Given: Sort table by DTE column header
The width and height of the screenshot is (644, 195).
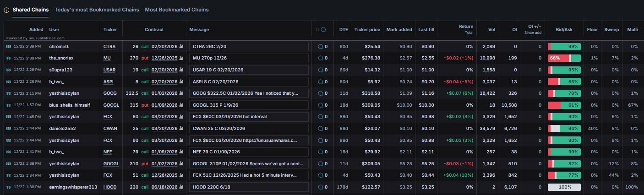Looking at the screenshot, I should point(343,30).
